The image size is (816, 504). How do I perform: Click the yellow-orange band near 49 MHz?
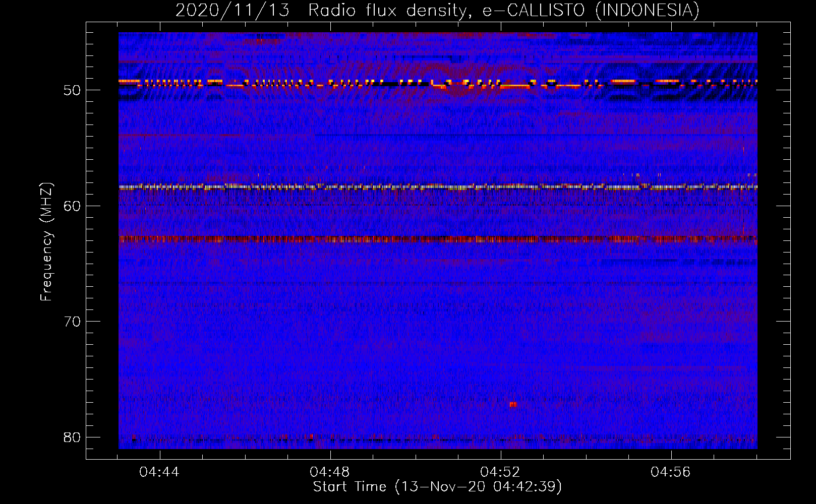coord(438,83)
